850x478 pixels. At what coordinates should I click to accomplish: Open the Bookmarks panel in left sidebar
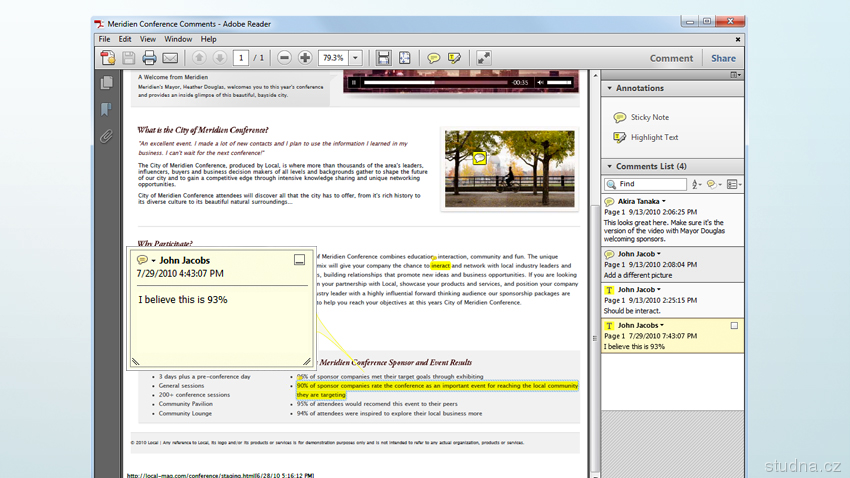[106, 109]
